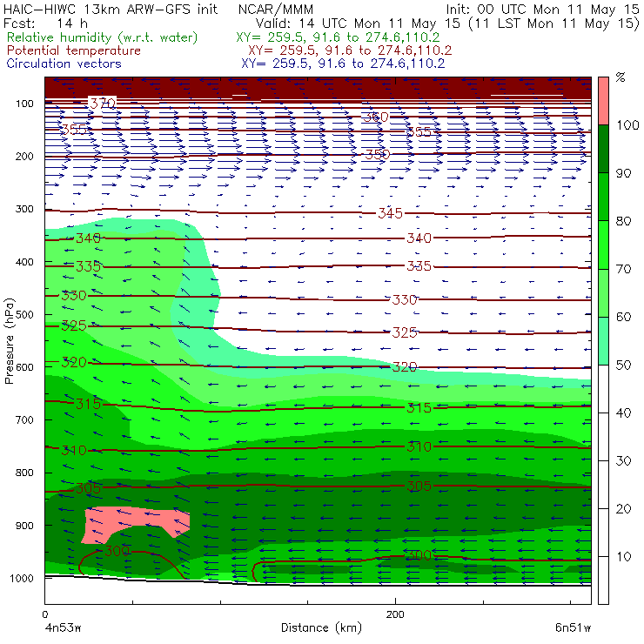Click the red XY coordinates line
The image size is (644, 644).
(350, 50)
